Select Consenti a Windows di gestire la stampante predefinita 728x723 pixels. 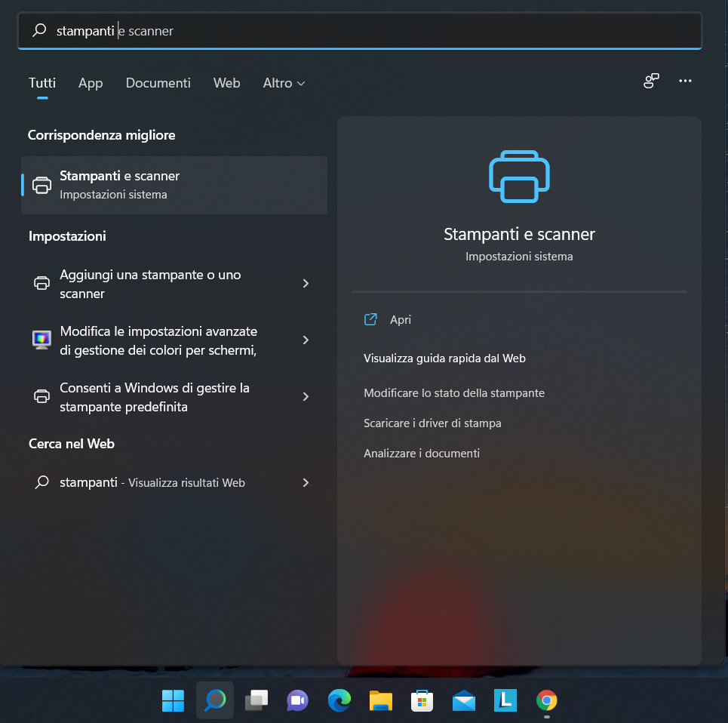pos(174,397)
